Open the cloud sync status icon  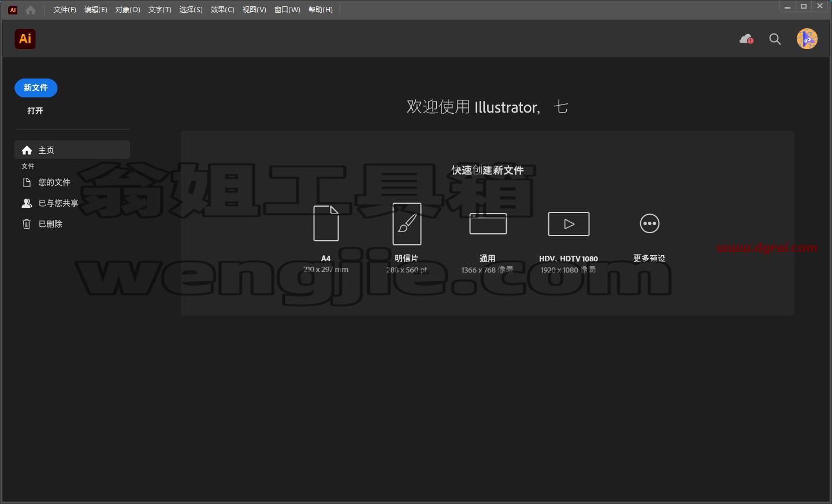tap(746, 39)
